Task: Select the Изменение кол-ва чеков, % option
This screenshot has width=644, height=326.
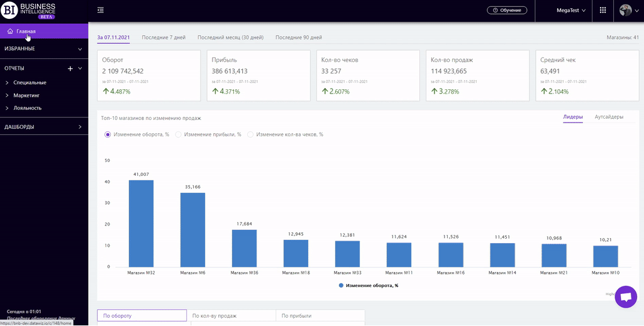Action: pyautogui.click(x=250, y=134)
